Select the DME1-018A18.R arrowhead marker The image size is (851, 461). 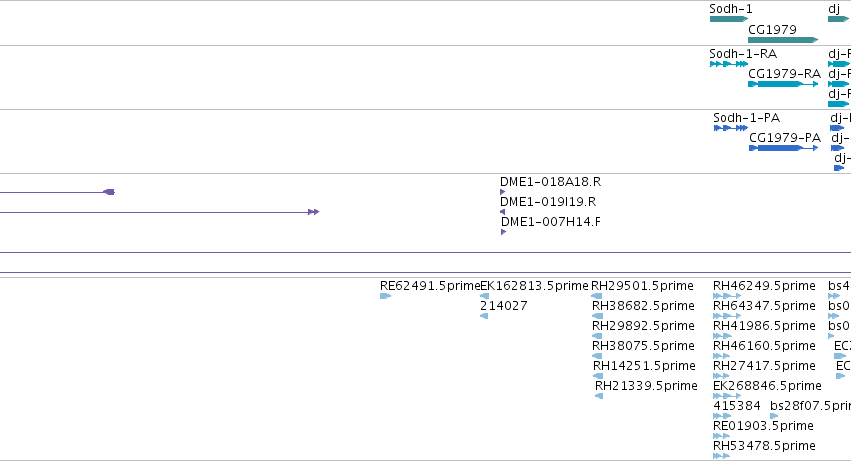(x=503, y=192)
